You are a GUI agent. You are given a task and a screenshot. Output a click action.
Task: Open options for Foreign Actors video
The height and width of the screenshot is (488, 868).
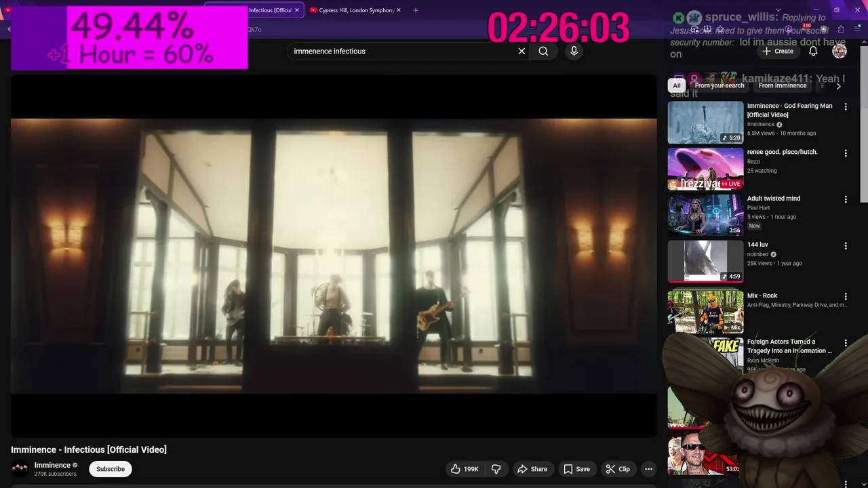point(846,343)
